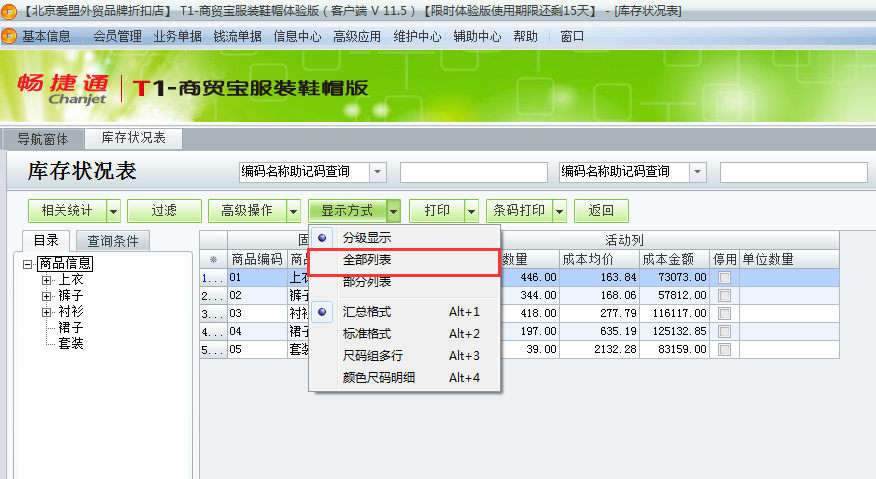876x479 pixels.
Task: Click the 高级操作 button
Action: coord(247,211)
